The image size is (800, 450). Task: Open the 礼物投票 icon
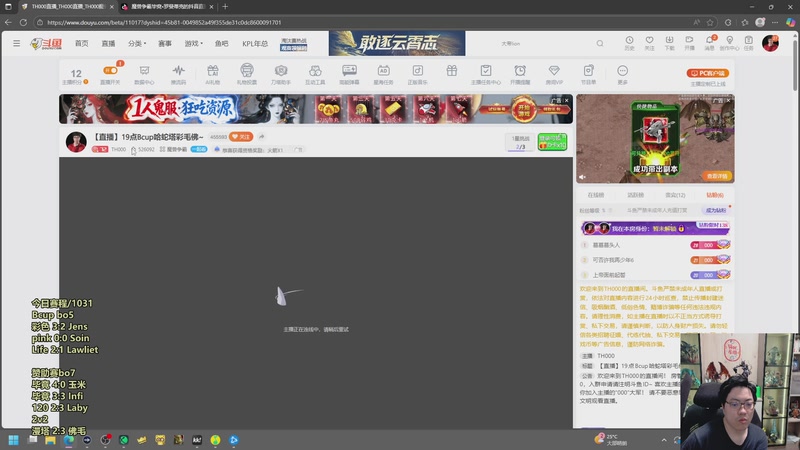point(246,74)
